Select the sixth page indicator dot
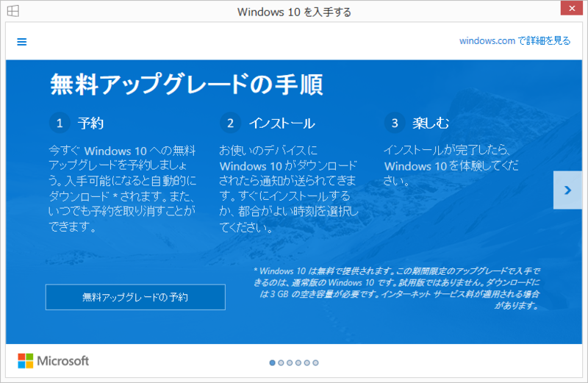The height and width of the screenshot is (383, 588). click(315, 362)
